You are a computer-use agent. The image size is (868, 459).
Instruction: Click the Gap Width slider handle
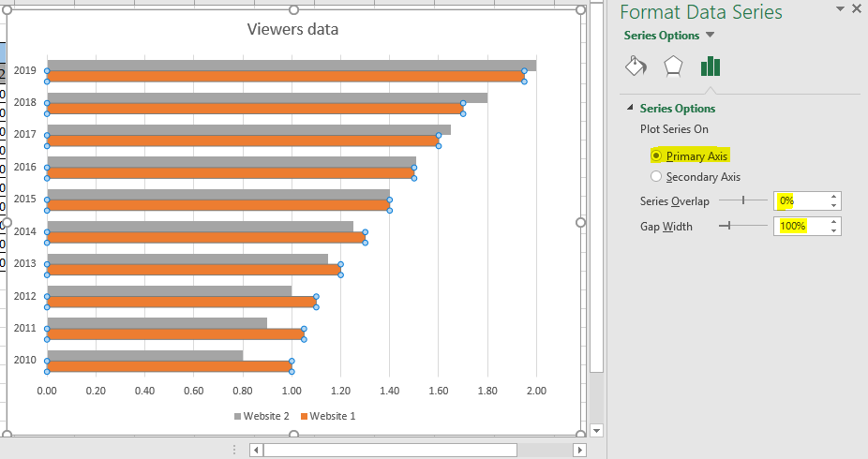tap(726, 226)
